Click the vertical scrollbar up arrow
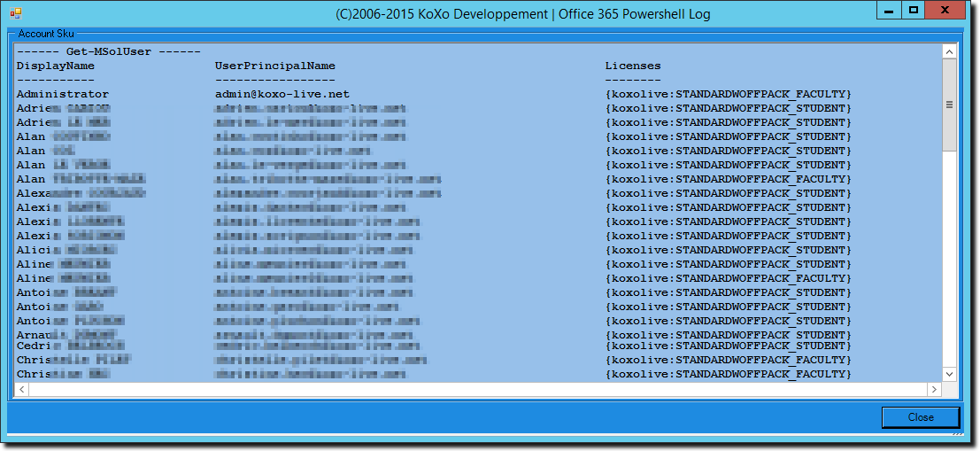 coord(949,52)
